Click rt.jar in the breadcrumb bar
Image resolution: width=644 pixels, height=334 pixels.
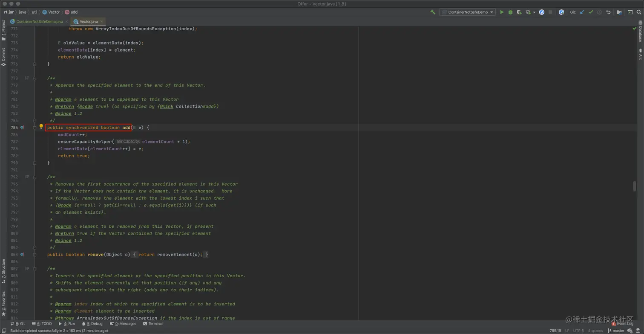click(x=9, y=12)
